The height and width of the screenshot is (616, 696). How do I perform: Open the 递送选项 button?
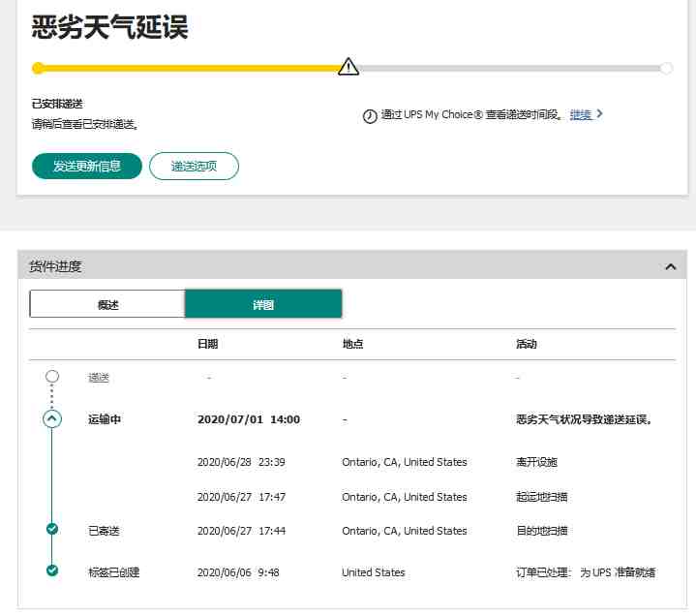194,166
